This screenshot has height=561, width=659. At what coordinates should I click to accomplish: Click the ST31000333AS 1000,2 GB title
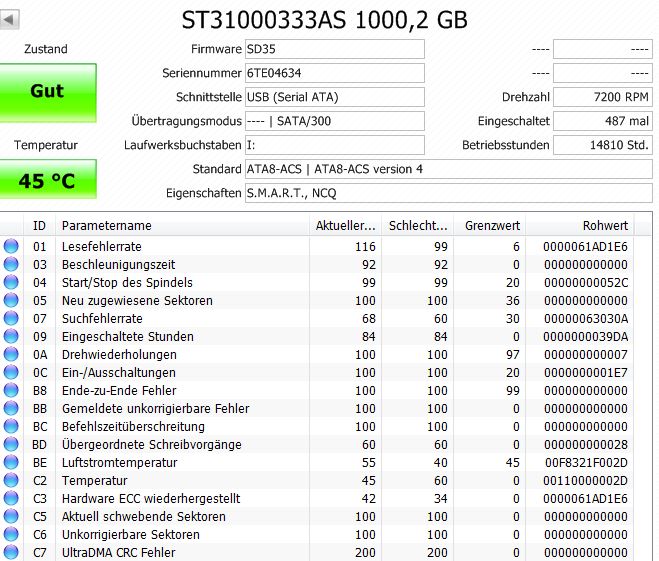[324, 20]
